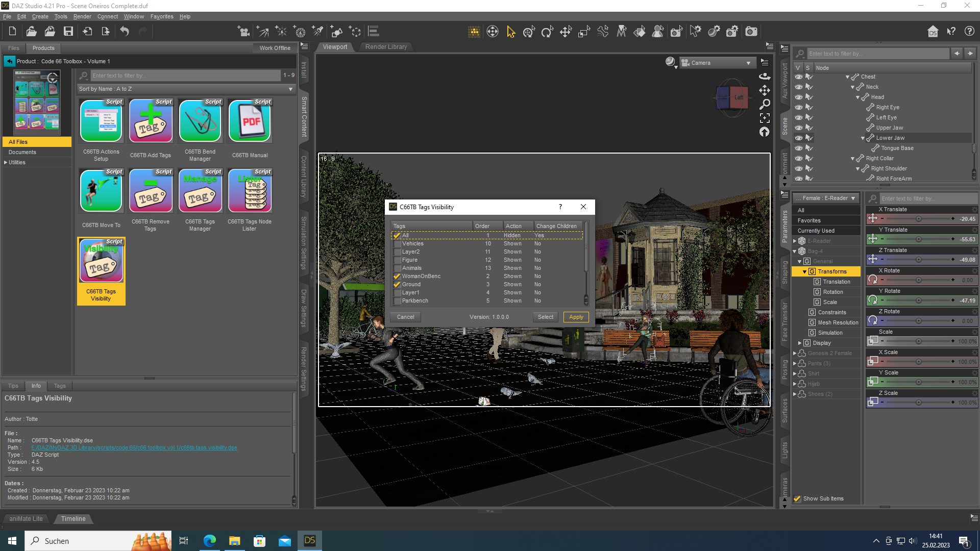Click the Save Scene toolbar icon

[68, 32]
